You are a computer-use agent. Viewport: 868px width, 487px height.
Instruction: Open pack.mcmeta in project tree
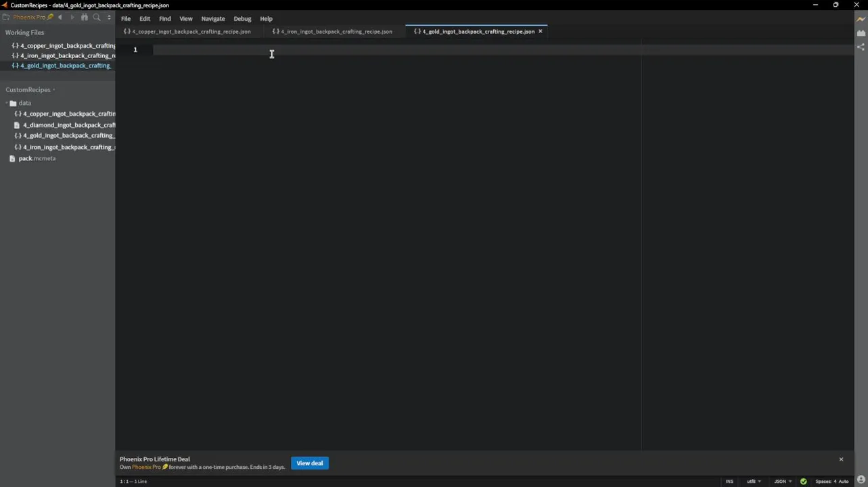click(x=37, y=158)
